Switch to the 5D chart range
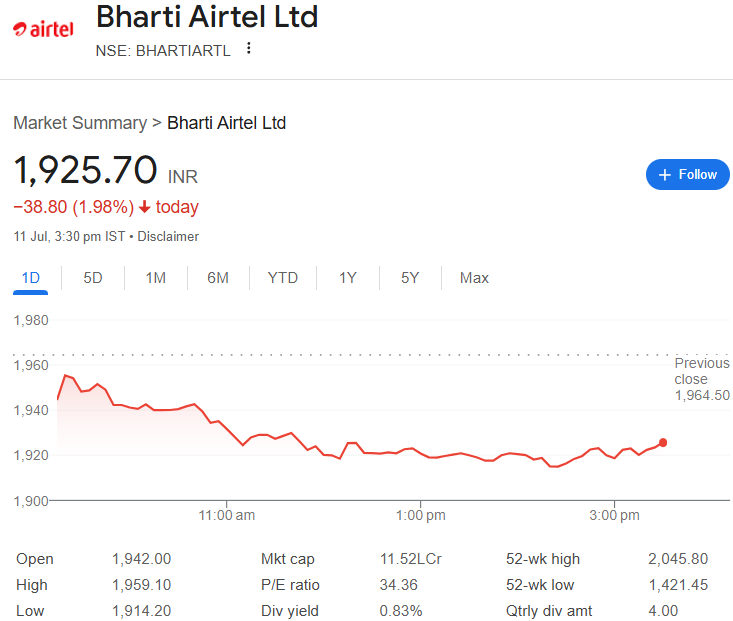This screenshot has height=621, width=733. pos(93,278)
